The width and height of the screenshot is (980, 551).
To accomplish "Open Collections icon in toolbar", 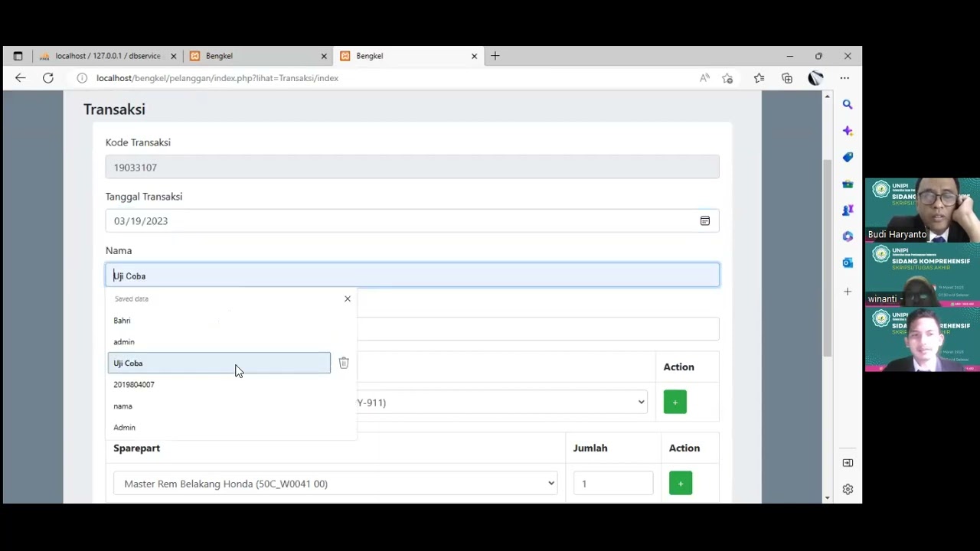I will pyautogui.click(x=787, y=78).
